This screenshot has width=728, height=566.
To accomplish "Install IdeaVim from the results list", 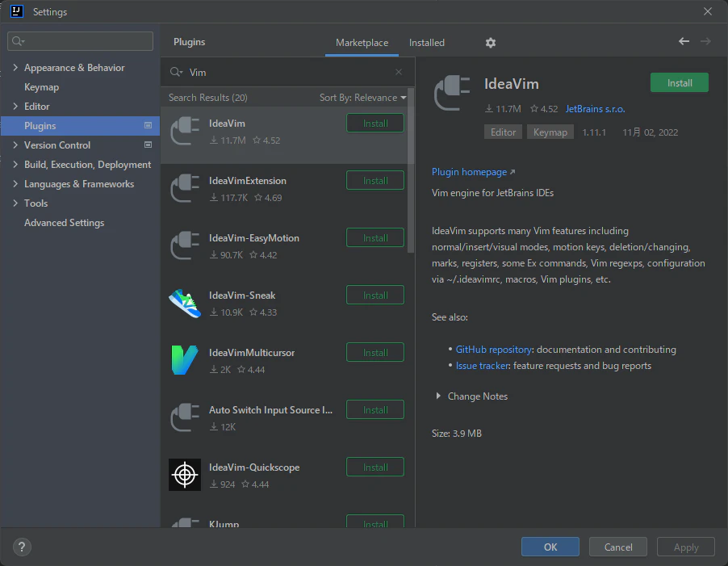I will pyautogui.click(x=375, y=123).
